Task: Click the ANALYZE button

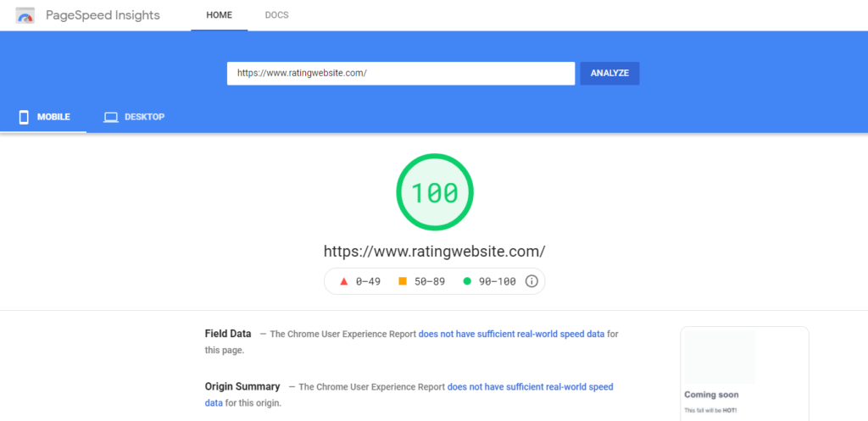Action: [x=609, y=73]
